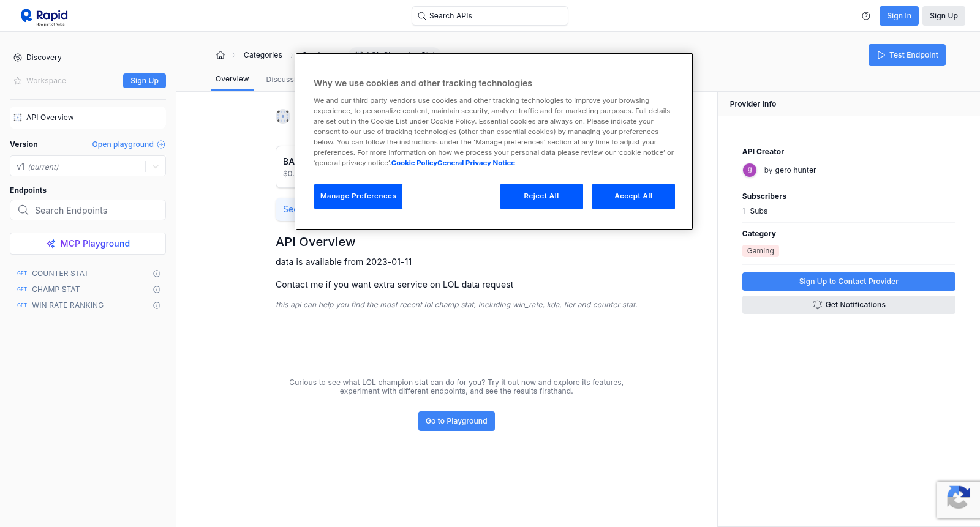This screenshot has width=980, height=527.
Task: Click the Workspace sidebar item
Action: [46, 81]
